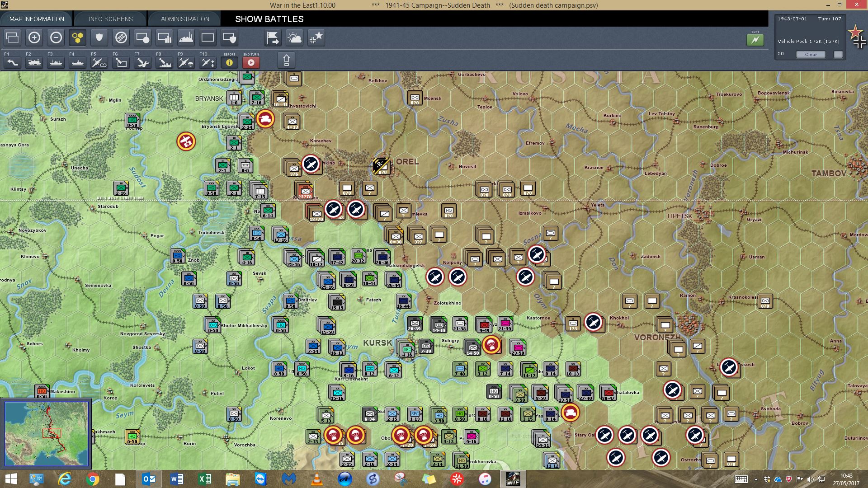Select F9 air transport parachute icon
868x488 pixels.
tap(186, 62)
